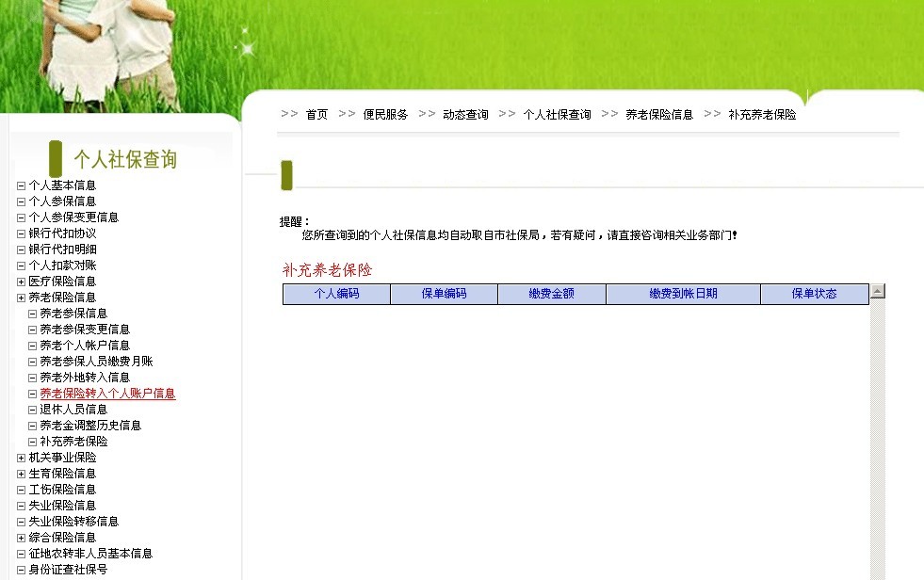Click the plus icon next to 综合保险信息
The width and height of the screenshot is (924, 580).
tap(21, 537)
